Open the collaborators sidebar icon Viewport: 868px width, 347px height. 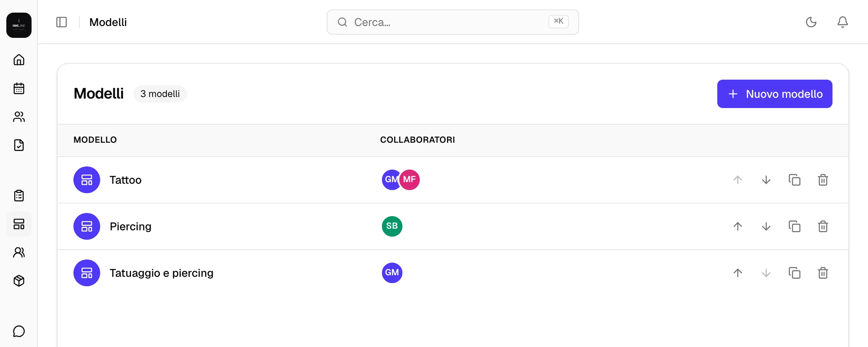click(x=19, y=252)
